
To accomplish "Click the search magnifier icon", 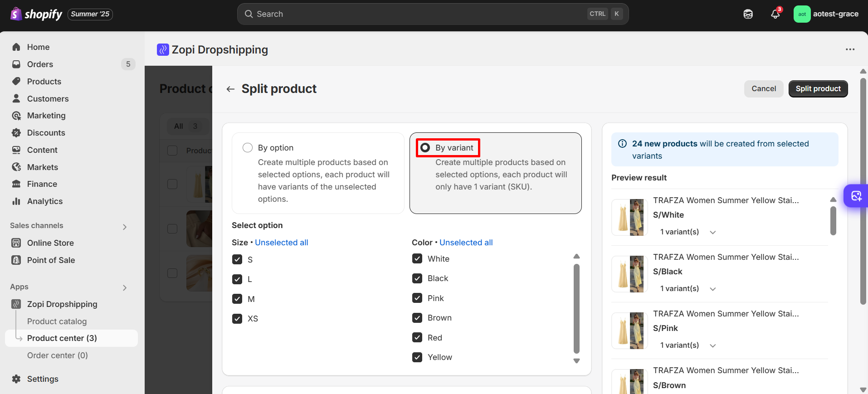I will click(x=249, y=14).
